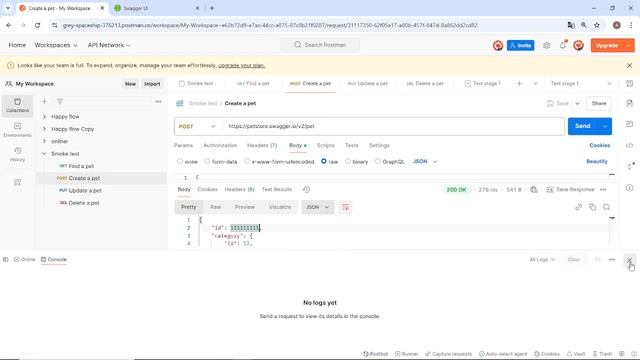Copy the response body with the copy icon
640x360 pixels.
pos(592,207)
